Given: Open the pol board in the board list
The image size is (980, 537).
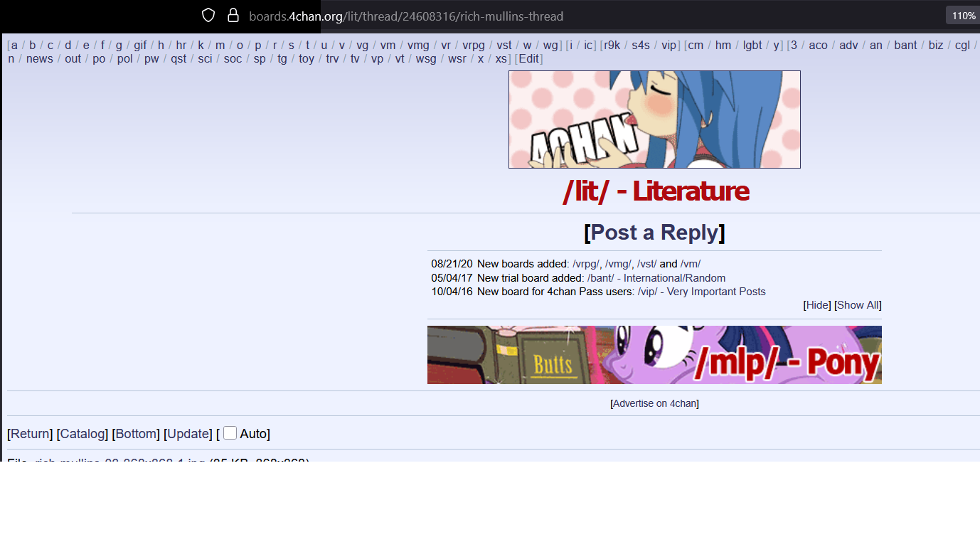Looking at the screenshot, I should pyautogui.click(x=125, y=59).
